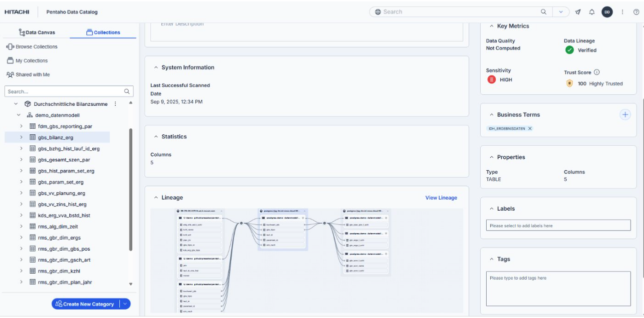The height and width of the screenshot is (318, 644).
Task: Collapse the Lineage section
Action: [156, 198]
